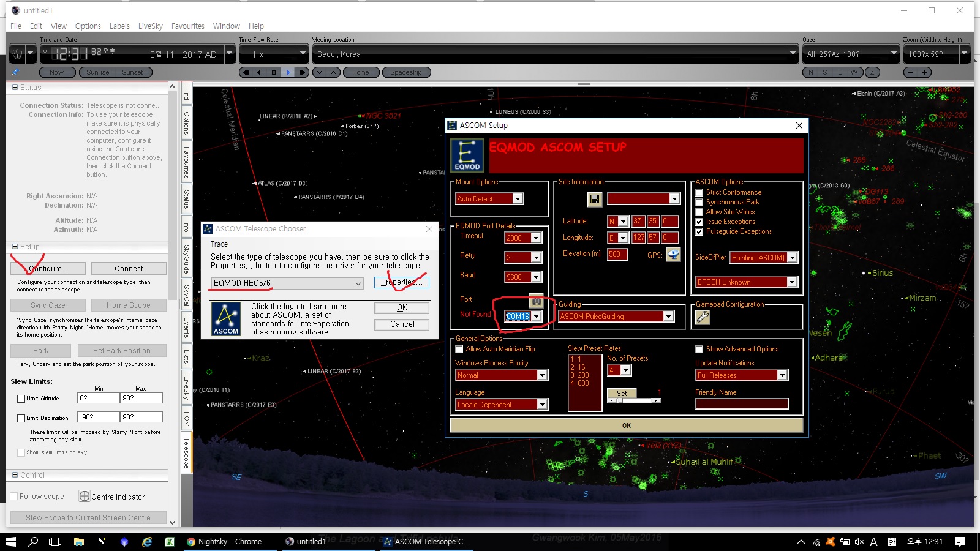980x551 pixels.
Task: Click the left panel vertical scrollbar
Action: coord(173,304)
